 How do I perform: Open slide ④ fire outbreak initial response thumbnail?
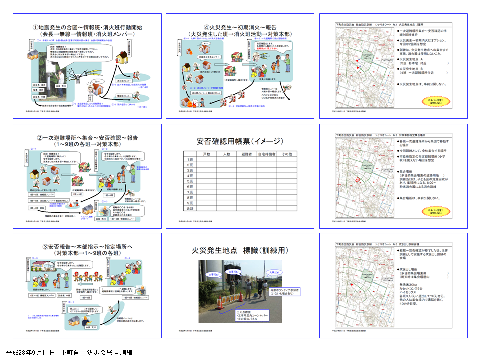tap(240, 66)
